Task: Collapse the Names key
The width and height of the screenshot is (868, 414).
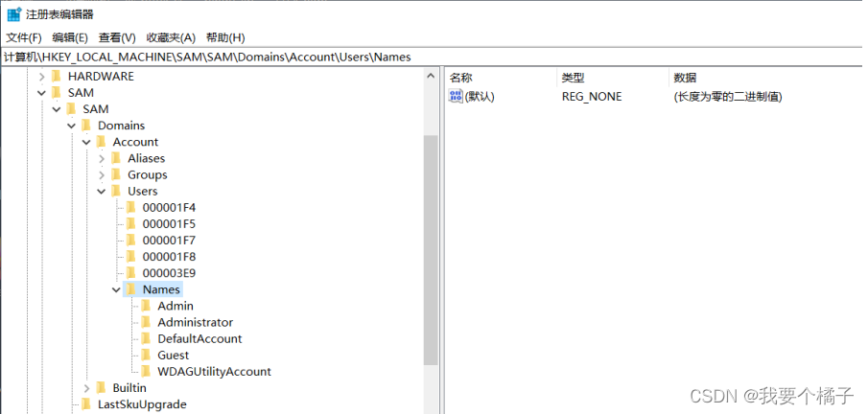Action: (116, 289)
